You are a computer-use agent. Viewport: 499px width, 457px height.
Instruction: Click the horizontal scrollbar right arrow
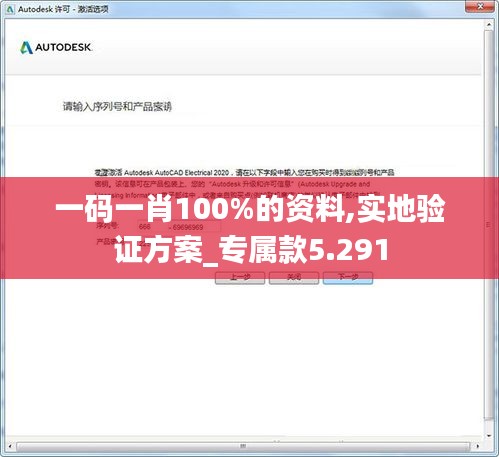[478, 446]
